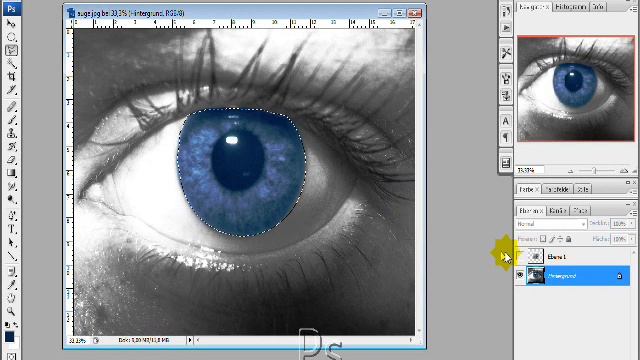The image size is (640, 360).
Task: Select the Move tool
Action: pos(11,24)
